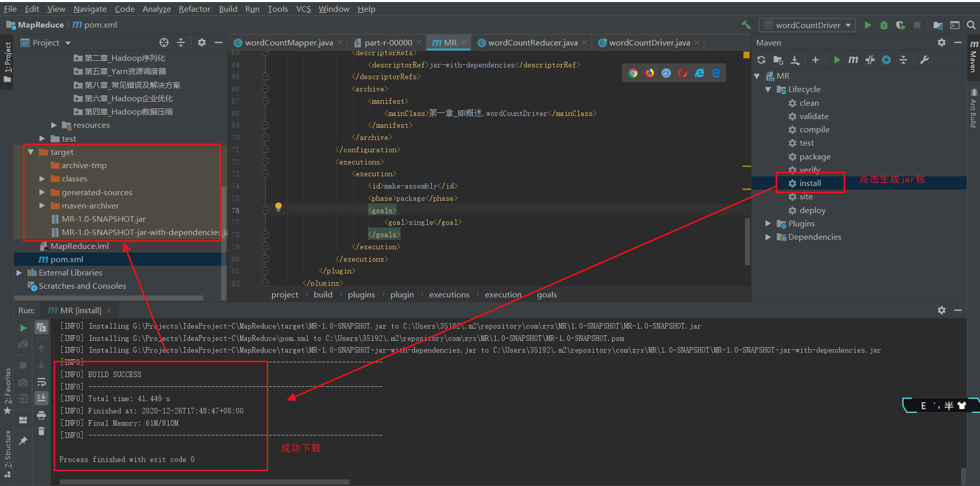Generate sources and update folders icon
The image size is (980, 486).
778,60
